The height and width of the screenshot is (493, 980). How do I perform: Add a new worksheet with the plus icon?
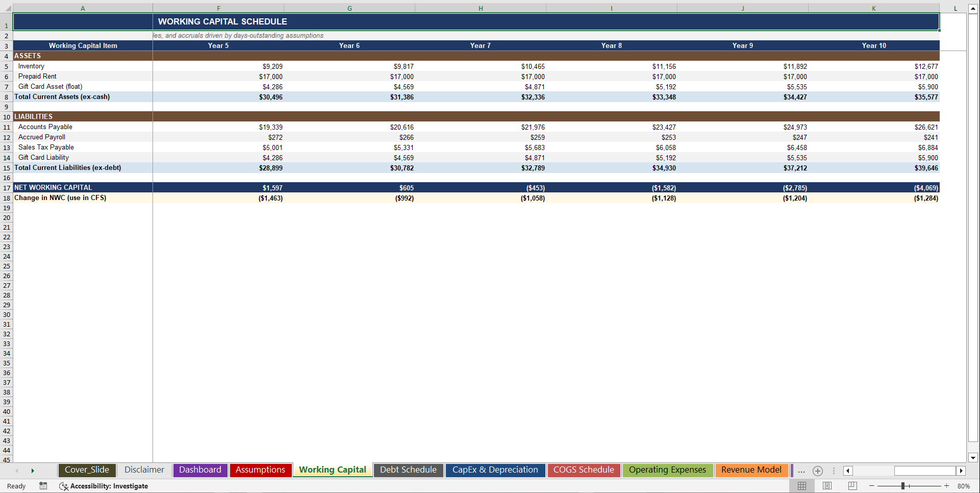tap(817, 471)
